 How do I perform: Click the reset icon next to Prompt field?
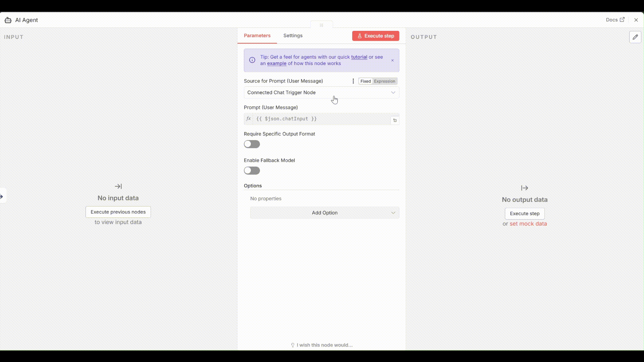[x=395, y=120]
